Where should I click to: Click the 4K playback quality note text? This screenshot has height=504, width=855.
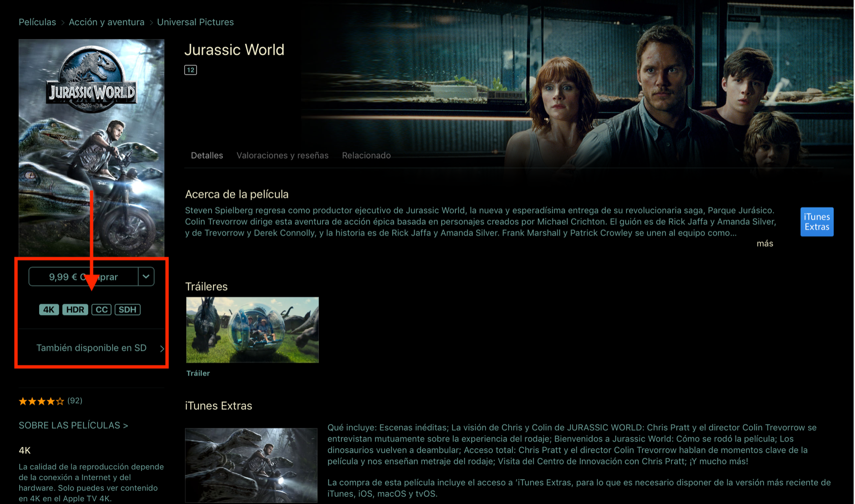pos(92,483)
